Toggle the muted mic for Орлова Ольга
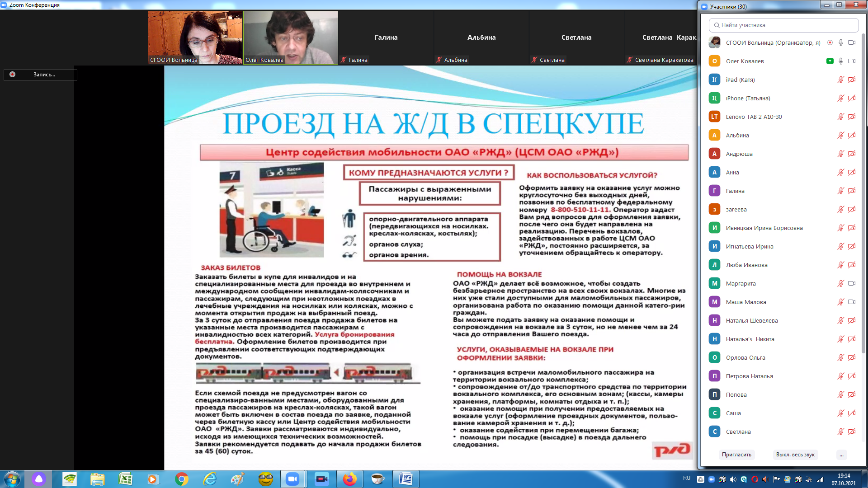This screenshot has height=488, width=868. click(841, 357)
